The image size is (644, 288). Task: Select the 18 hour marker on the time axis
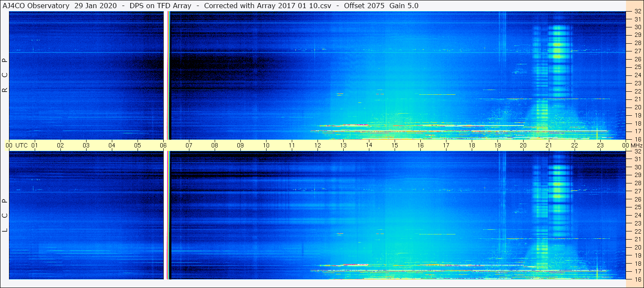click(x=472, y=145)
